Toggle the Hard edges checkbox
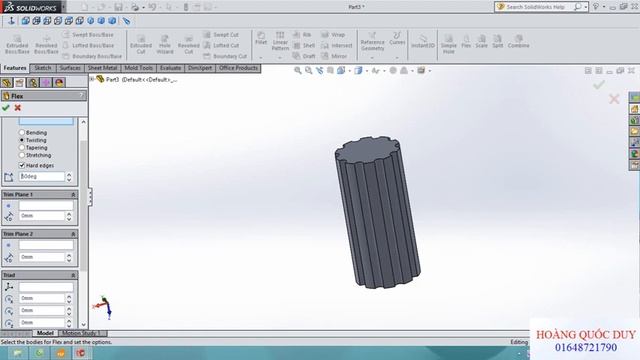Viewport: 640px width, 360px height. coord(22,165)
